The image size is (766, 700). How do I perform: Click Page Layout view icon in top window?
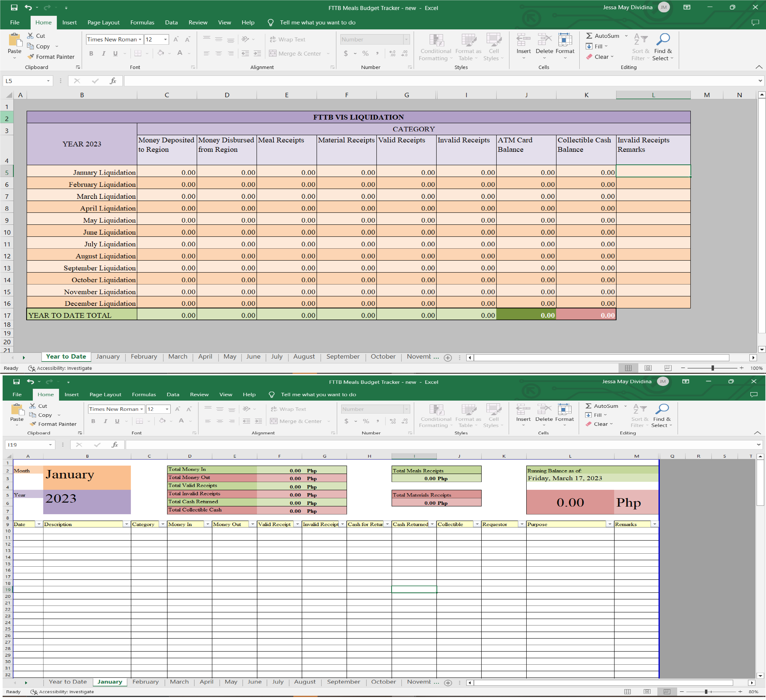coord(648,368)
